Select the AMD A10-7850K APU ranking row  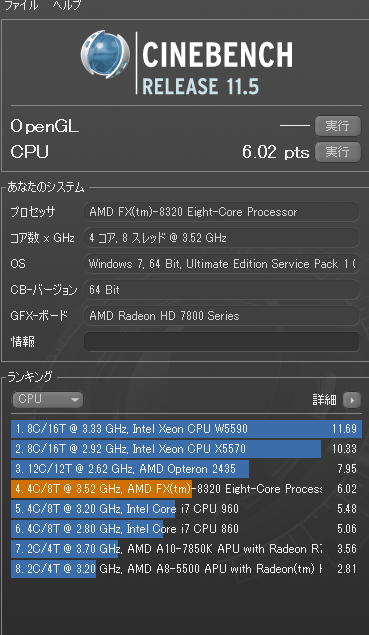click(x=186, y=549)
